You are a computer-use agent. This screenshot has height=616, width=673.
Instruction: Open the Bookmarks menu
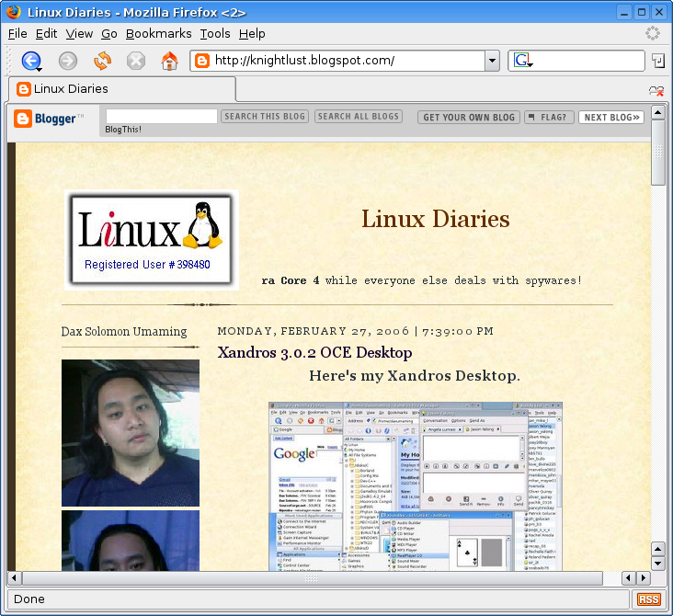click(x=159, y=33)
